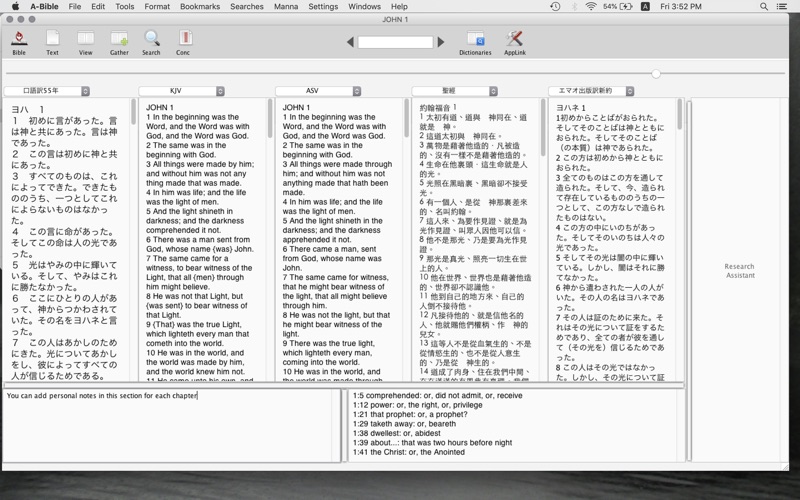Open the View toolbar icon

(85, 42)
